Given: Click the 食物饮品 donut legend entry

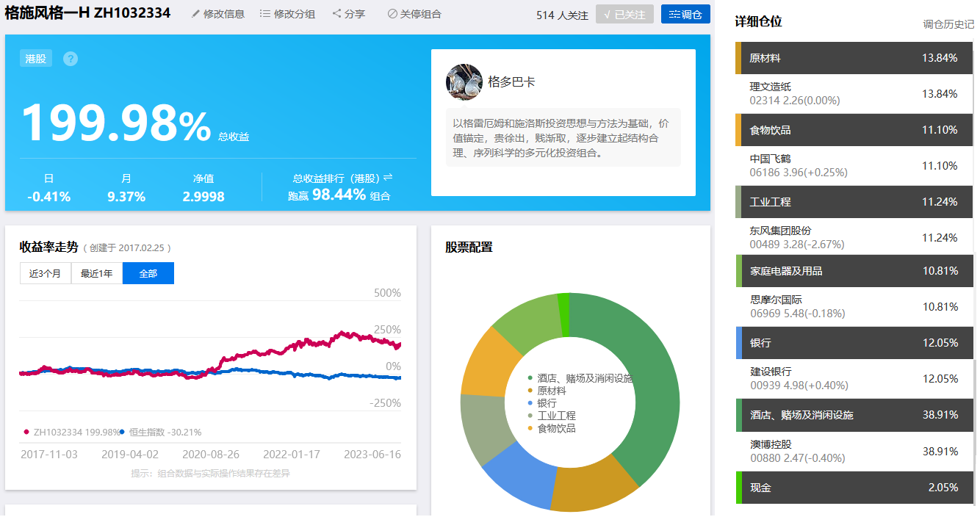Looking at the screenshot, I should [x=552, y=428].
